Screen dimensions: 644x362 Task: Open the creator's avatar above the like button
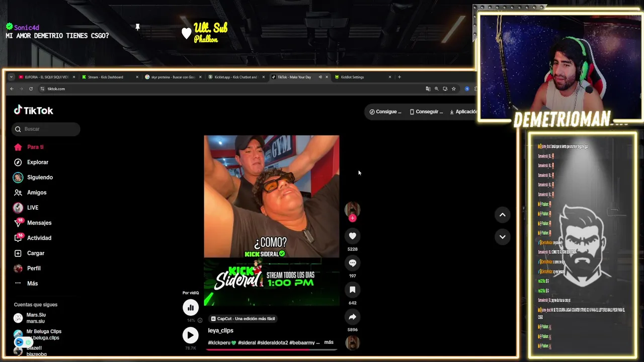point(352,209)
